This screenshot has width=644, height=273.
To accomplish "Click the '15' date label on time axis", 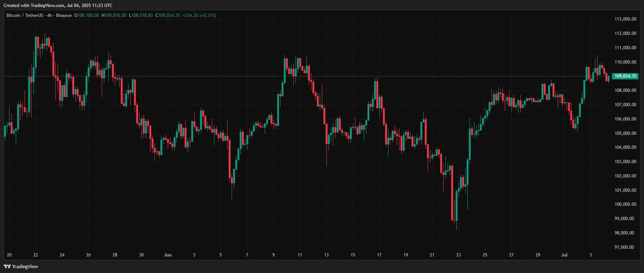I will pos(353,255).
